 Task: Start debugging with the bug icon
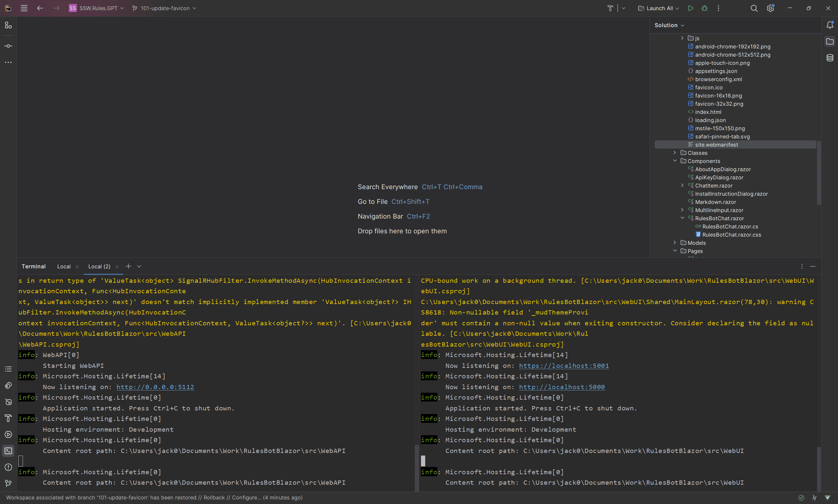tap(704, 8)
